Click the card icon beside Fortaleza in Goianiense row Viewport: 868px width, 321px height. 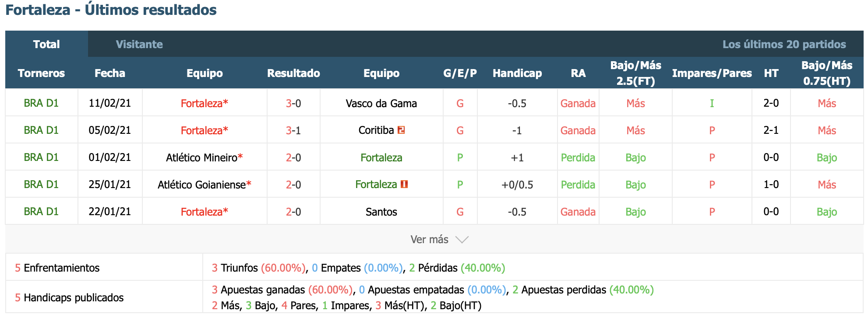404,184
